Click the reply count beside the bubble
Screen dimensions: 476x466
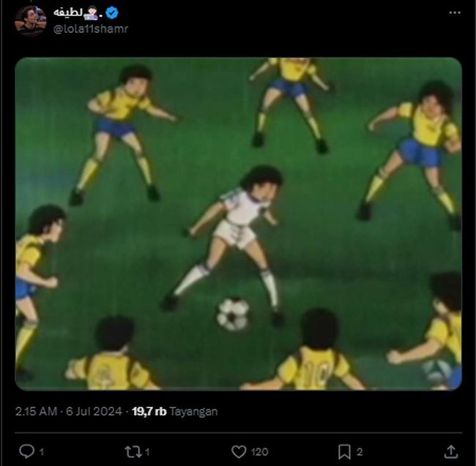point(42,452)
